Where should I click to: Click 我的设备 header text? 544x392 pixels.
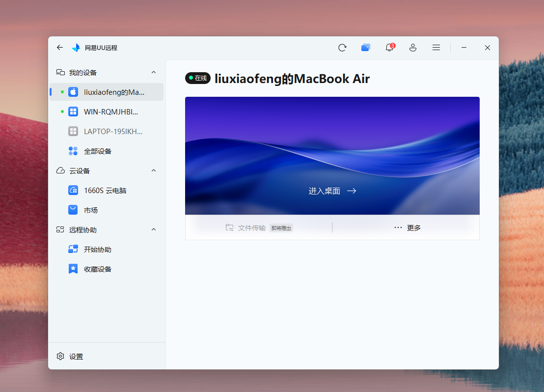point(82,73)
